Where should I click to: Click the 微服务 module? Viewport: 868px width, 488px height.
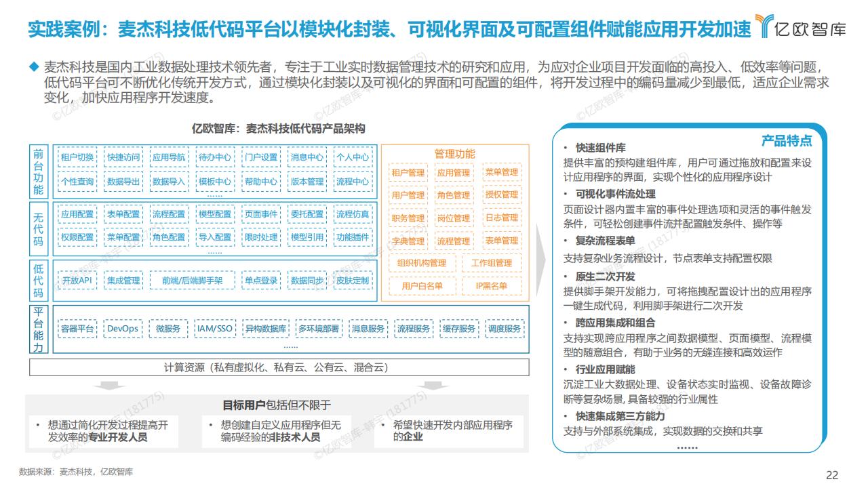[x=167, y=329]
